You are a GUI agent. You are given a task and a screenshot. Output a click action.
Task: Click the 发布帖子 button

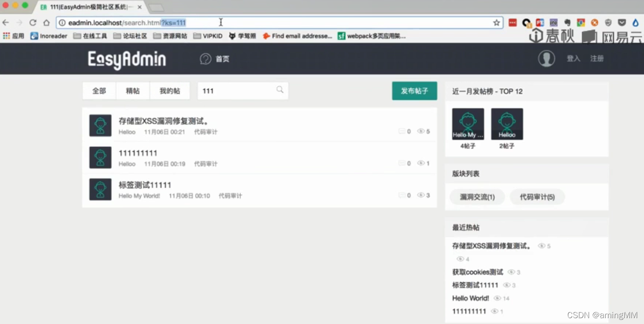coord(414,90)
